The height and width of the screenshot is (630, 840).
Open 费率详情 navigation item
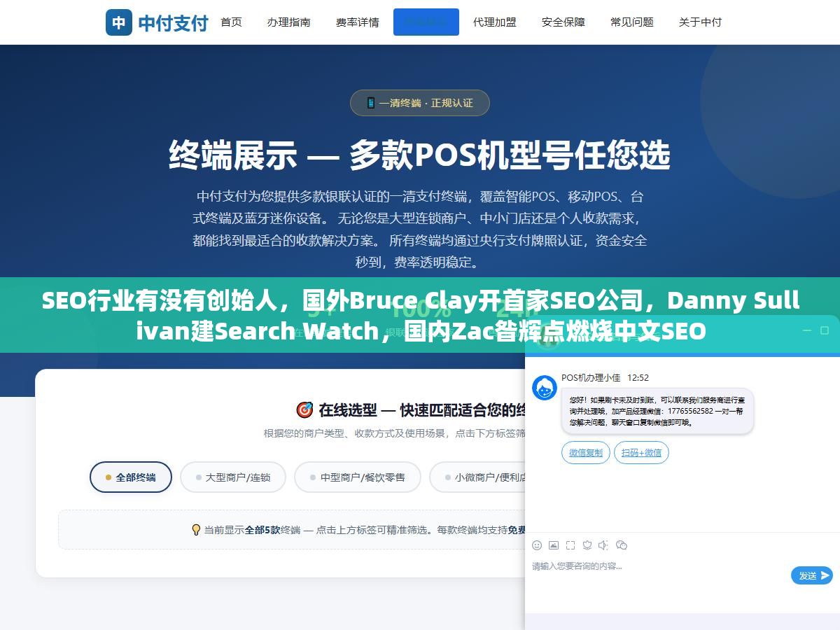pos(357,22)
